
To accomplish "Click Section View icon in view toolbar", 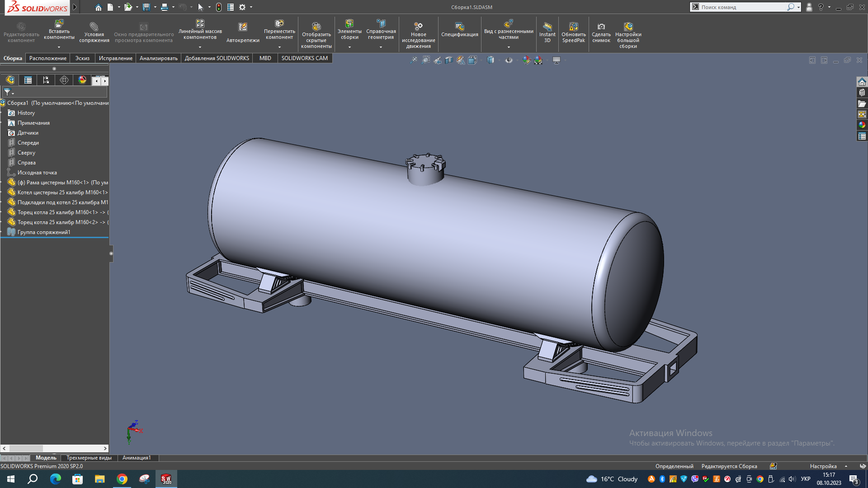I will pyautogui.click(x=449, y=60).
